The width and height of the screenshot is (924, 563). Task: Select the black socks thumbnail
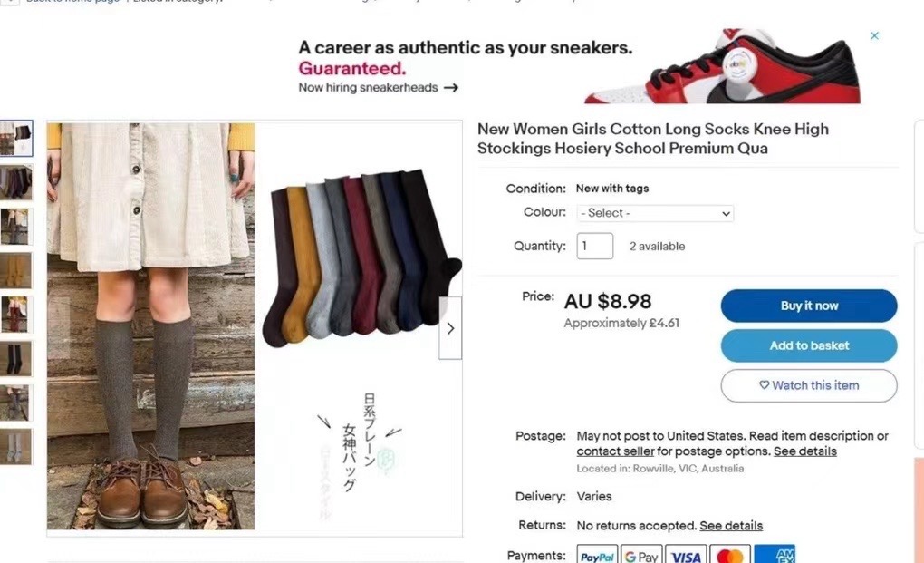(x=16, y=359)
